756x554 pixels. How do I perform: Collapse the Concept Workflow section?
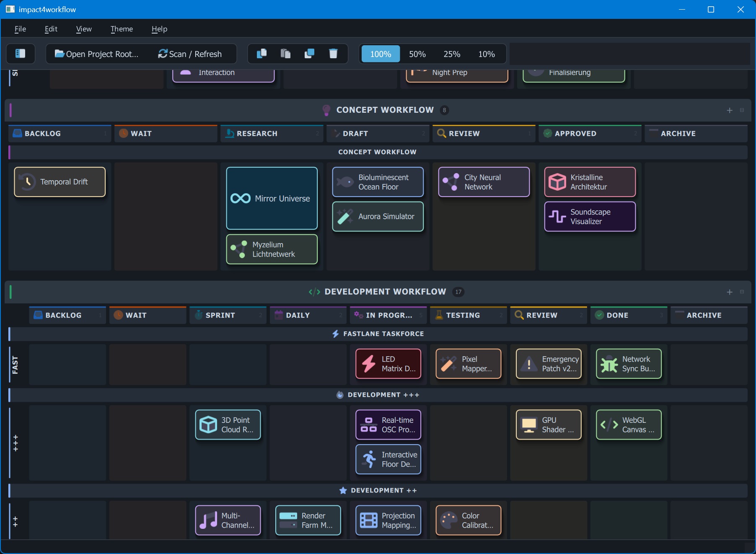point(742,110)
